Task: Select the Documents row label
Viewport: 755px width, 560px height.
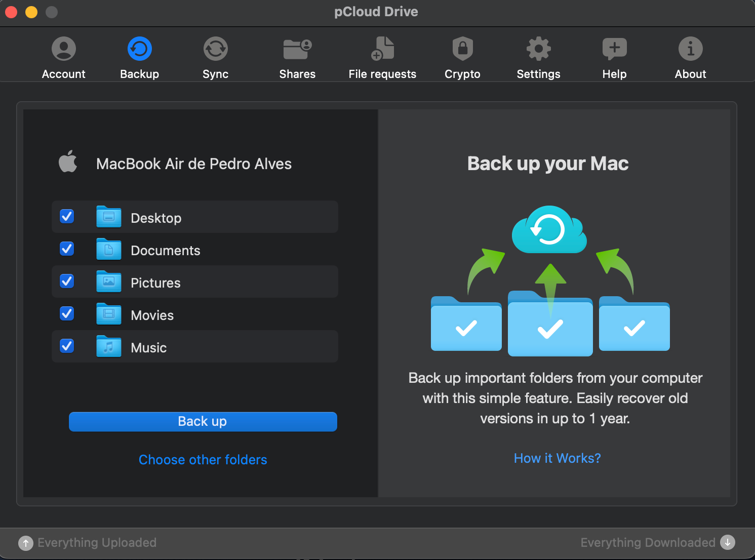Action: click(x=166, y=251)
